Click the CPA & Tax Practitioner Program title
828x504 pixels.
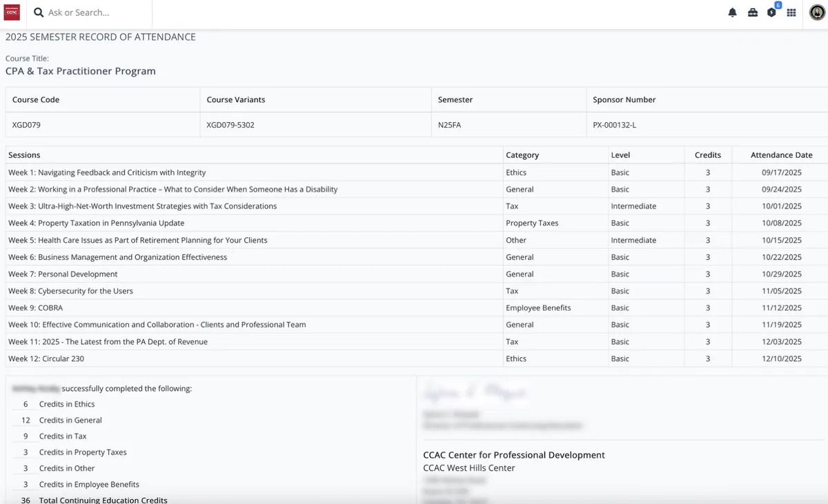coord(81,71)
